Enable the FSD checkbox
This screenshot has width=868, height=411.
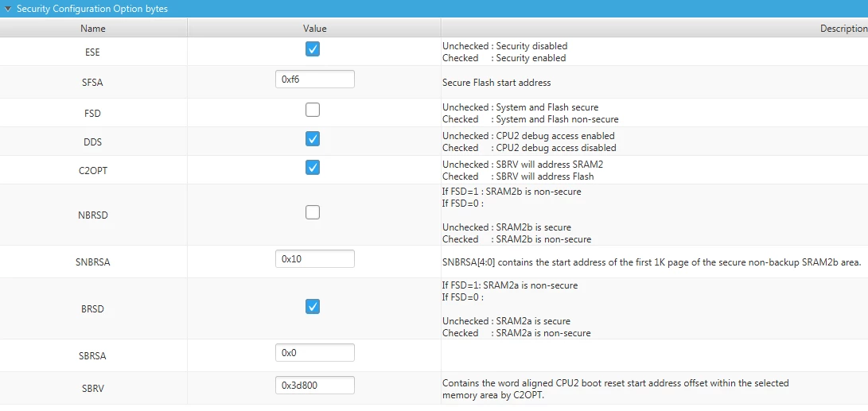click(313, 110)
